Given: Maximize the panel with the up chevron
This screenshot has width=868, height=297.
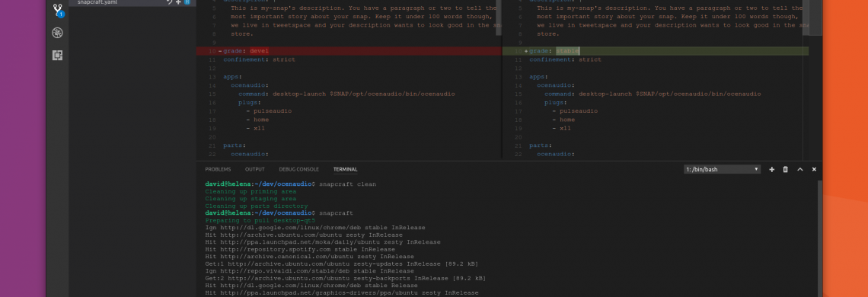Looking at the screenshot, I should tap(799, 170).
